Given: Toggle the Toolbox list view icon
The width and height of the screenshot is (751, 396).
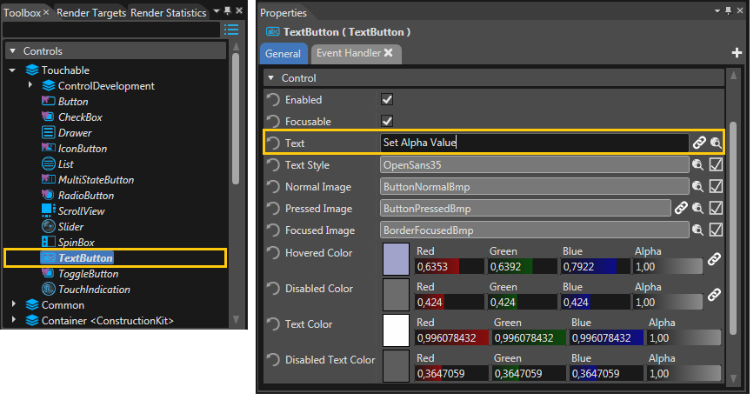Looking at the screenshot, I should point(231,30).
